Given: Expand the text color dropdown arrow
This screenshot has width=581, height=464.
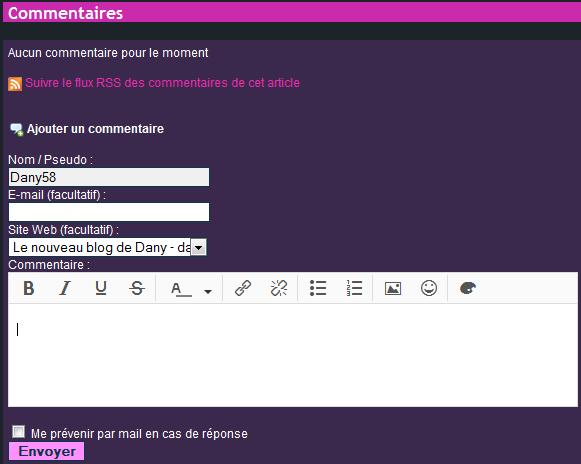Looking at the screenshot, I should click(208, 292).
